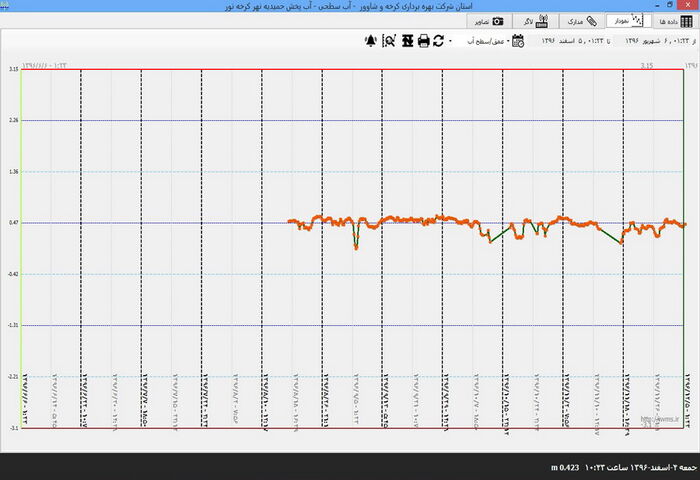Click the -0.42 y-axis label
The height and width of the screenshot is (480, 700).
coord(13,274)
